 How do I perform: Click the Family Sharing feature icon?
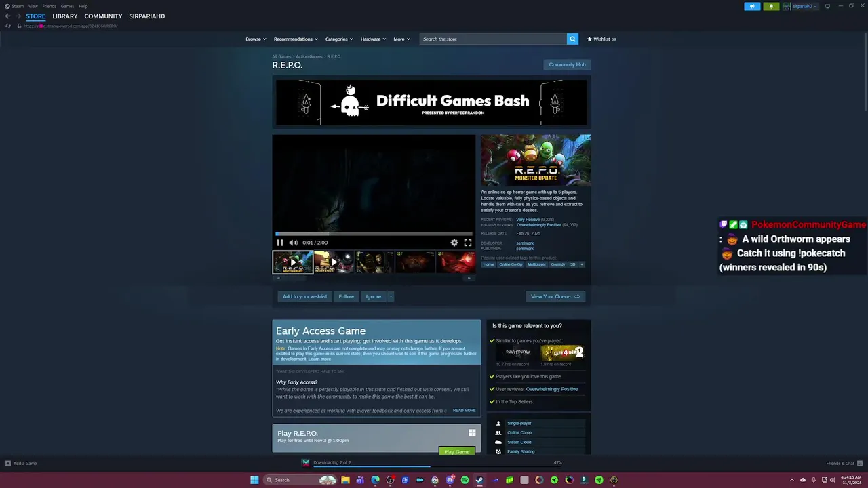point(498,451)
